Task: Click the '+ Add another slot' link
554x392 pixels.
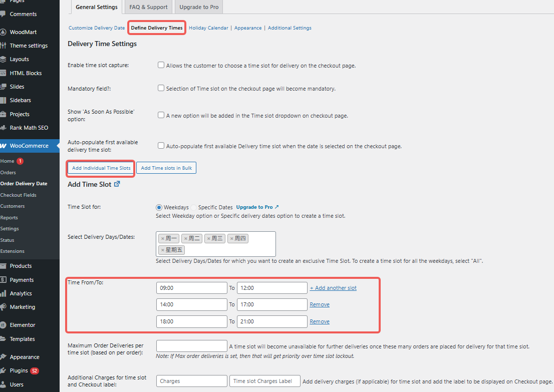Action: point(333,288)
